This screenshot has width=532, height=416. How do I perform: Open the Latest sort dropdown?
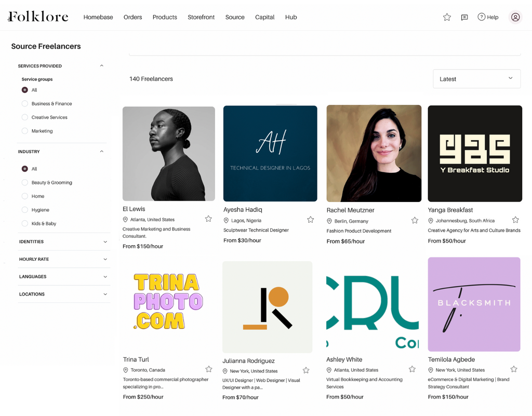[476, 79]
